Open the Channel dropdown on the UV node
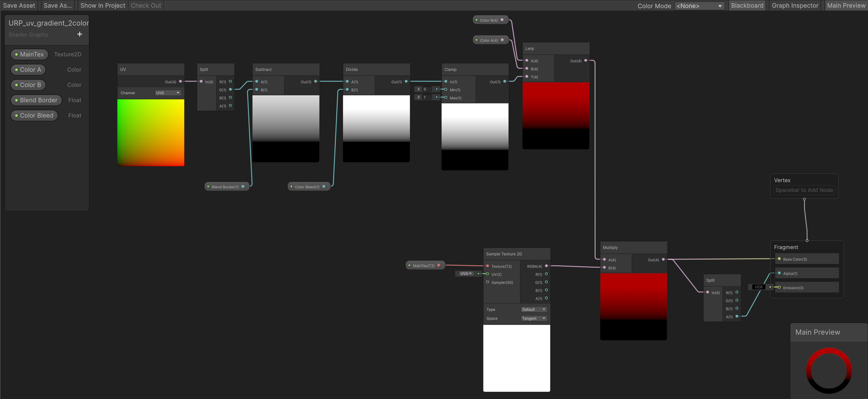 tap(168, 92)
